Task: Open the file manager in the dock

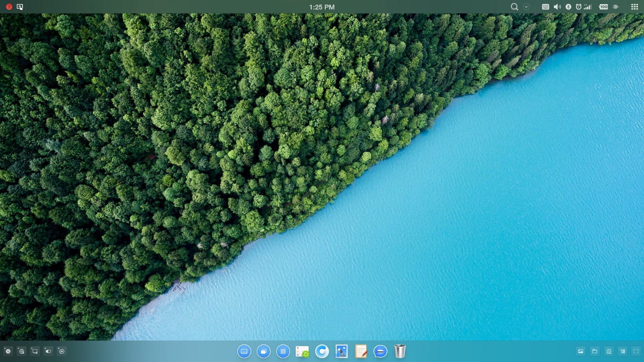Action: (x=302, y=352)
